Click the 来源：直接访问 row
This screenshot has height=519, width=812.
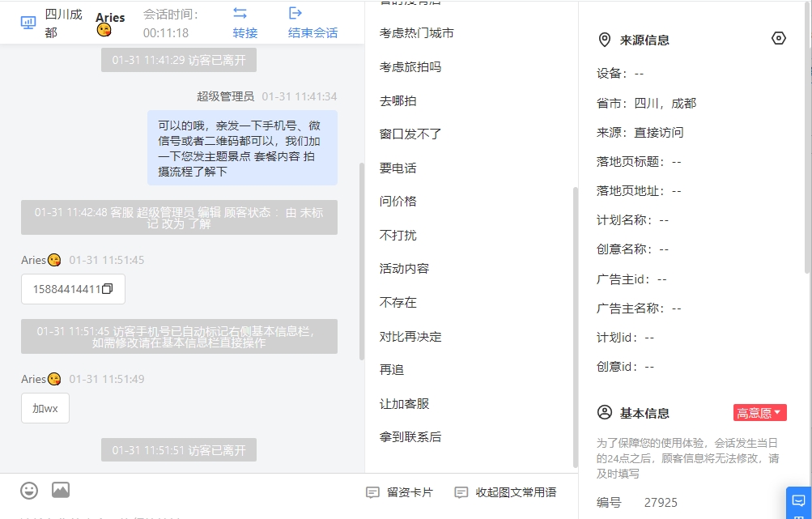click(640, 133)
